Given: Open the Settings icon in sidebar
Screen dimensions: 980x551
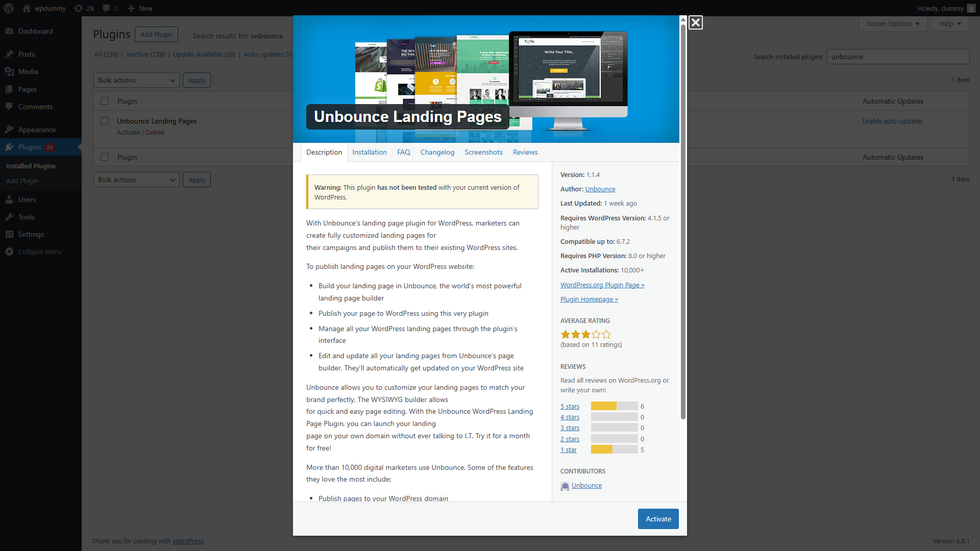Looking at the screenshot, I should point(9,234).
